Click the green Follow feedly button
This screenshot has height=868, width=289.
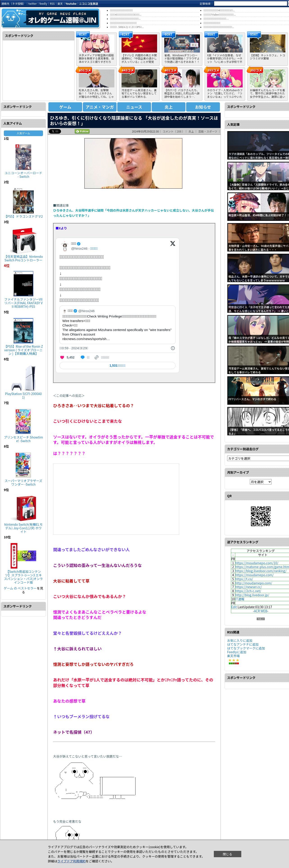pyautogui.click(x=82, y=131)
